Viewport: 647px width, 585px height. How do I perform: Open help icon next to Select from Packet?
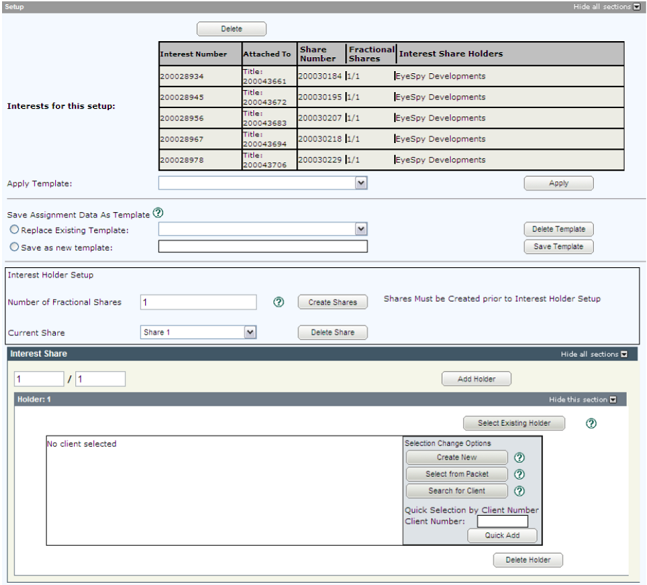coord(519,474)
